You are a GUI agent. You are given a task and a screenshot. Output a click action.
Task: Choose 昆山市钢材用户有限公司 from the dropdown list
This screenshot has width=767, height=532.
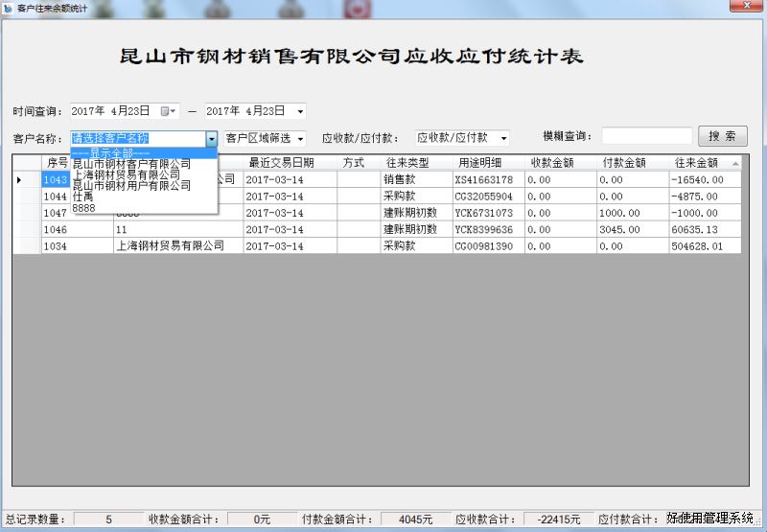[x=132, y=186]
